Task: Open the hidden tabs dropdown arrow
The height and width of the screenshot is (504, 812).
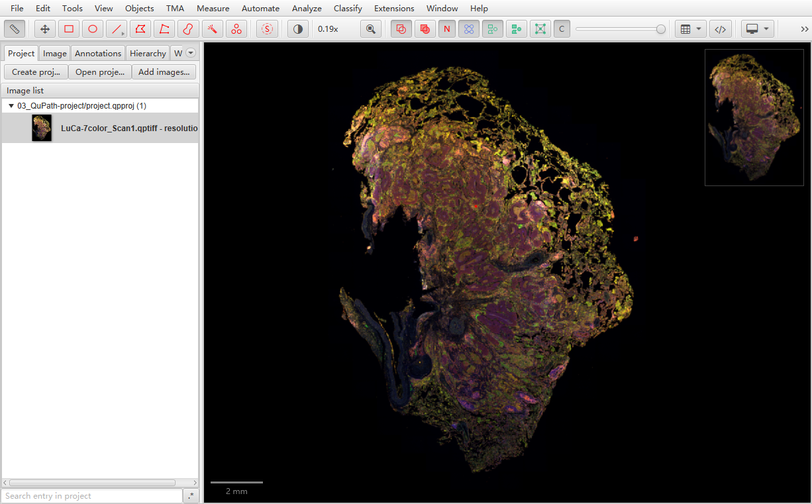Action: [x=191, y=53]
